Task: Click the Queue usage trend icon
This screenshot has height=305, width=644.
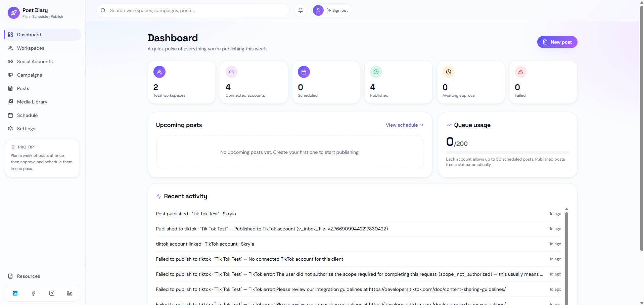Action: (449, 125)
